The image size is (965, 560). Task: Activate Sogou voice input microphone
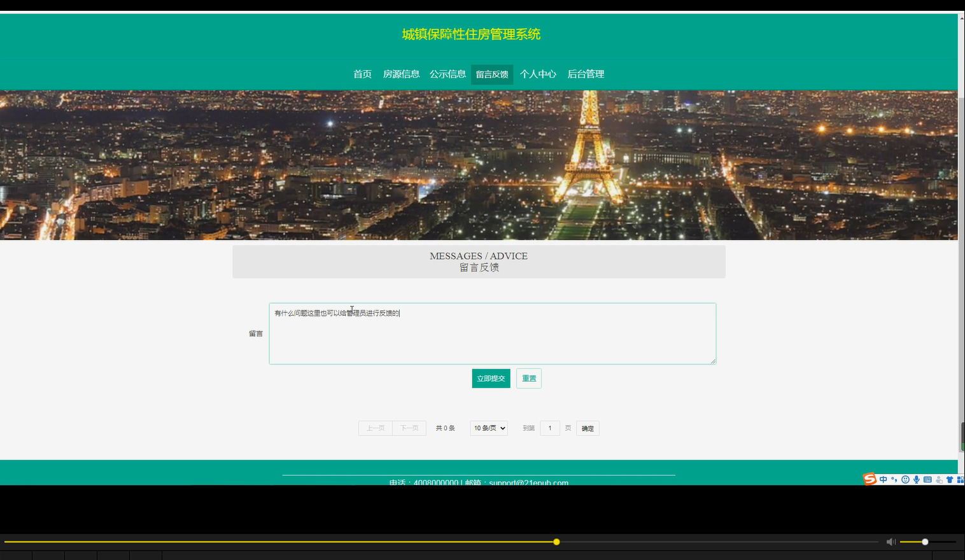pyautogui.click(x=916, y=480)
